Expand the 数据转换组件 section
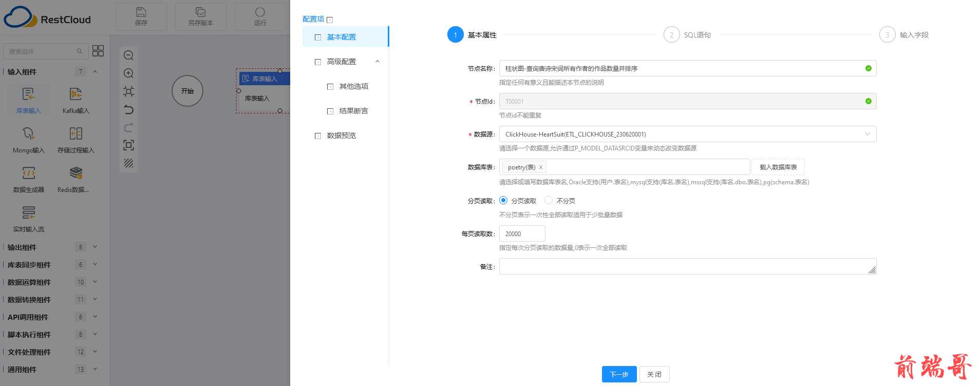This screenshot has width=980, height=386. coord(95,299)
